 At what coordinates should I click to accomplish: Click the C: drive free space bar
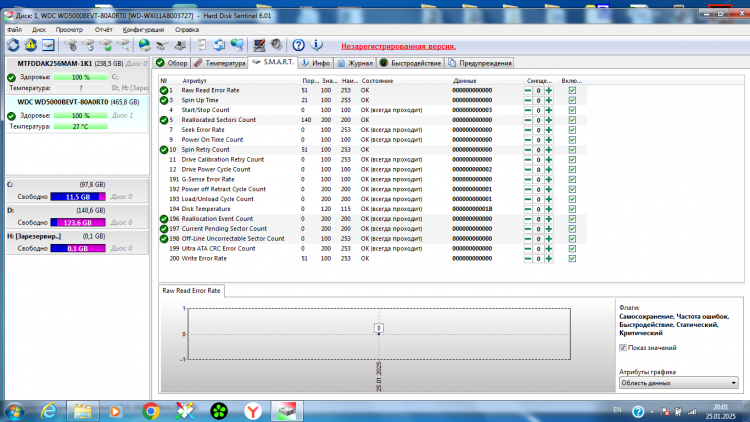78,197
